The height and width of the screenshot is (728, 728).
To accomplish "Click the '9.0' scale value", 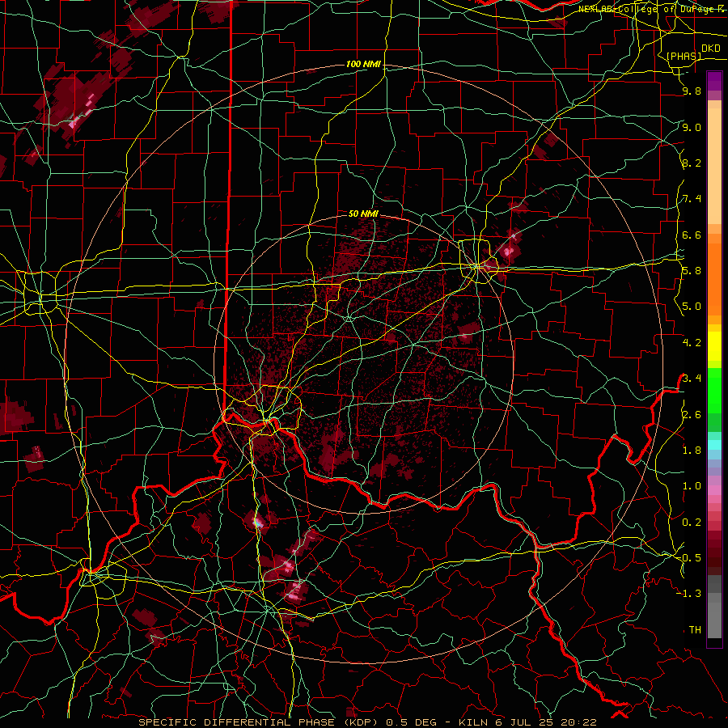I will click(692, 127).
